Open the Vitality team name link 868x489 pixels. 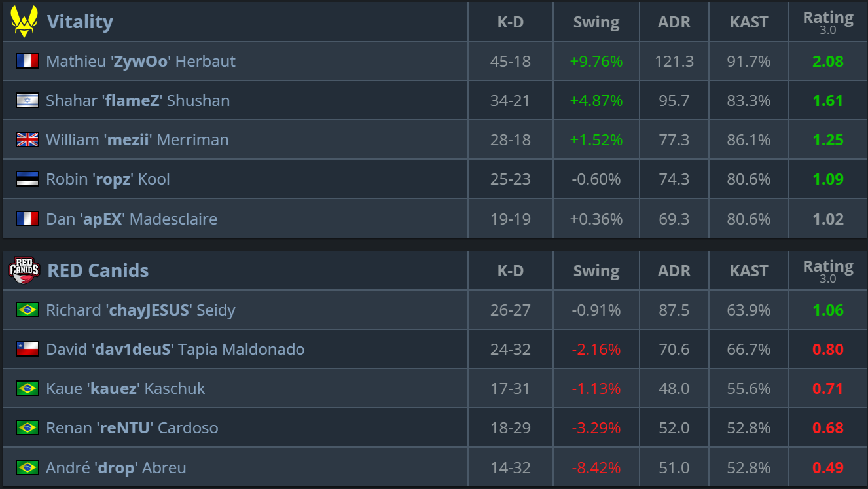coord(80,22)
